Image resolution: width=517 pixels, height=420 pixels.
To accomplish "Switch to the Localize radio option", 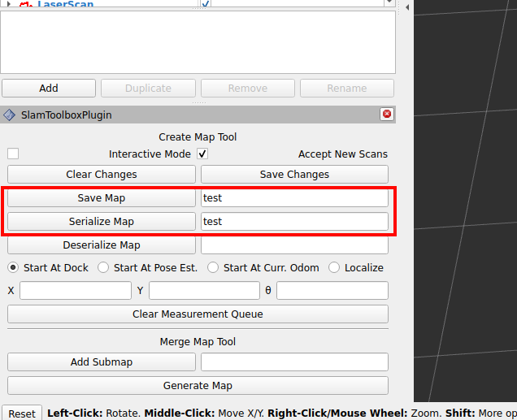I will click(334, 267).
